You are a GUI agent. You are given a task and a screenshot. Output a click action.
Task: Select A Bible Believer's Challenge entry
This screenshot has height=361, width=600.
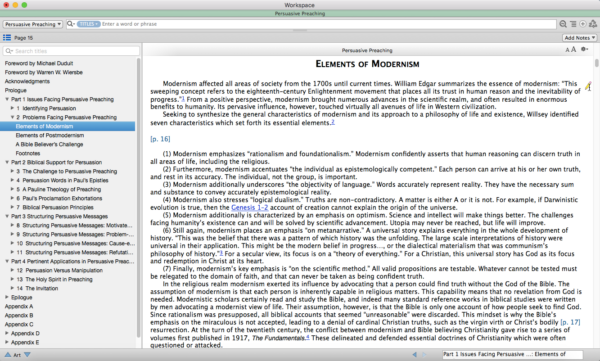(49, 144)
